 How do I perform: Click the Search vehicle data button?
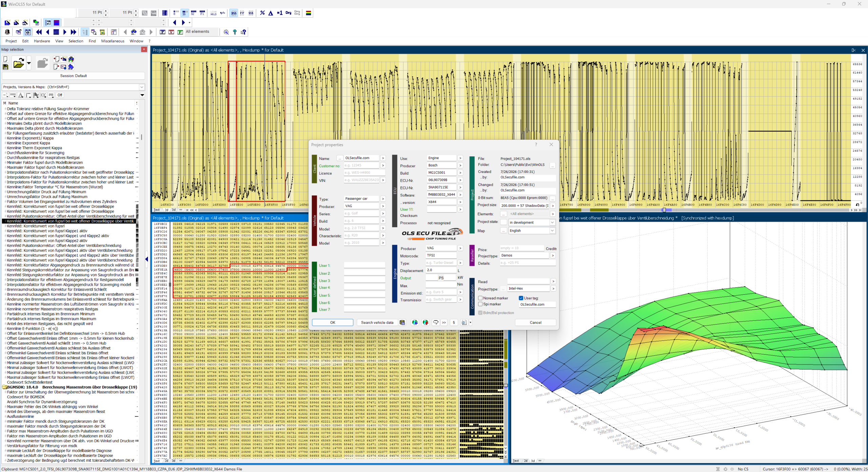click(377, 322)
